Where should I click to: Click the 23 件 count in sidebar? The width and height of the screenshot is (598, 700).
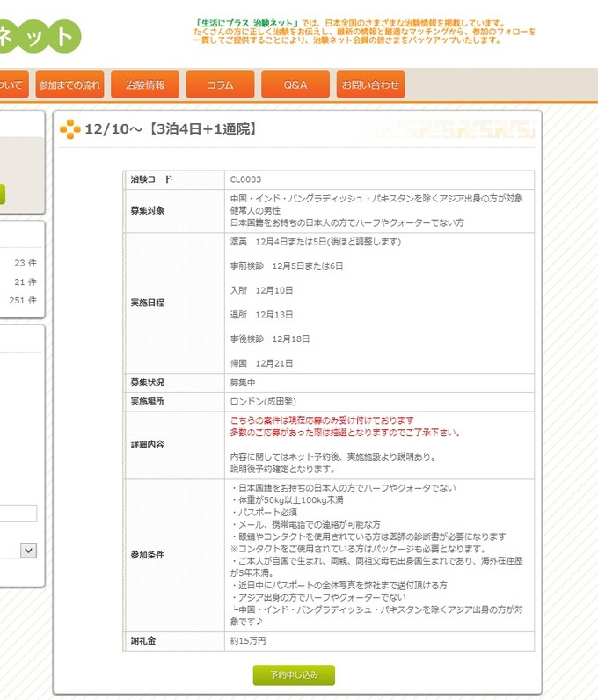(x=26, y=263)
